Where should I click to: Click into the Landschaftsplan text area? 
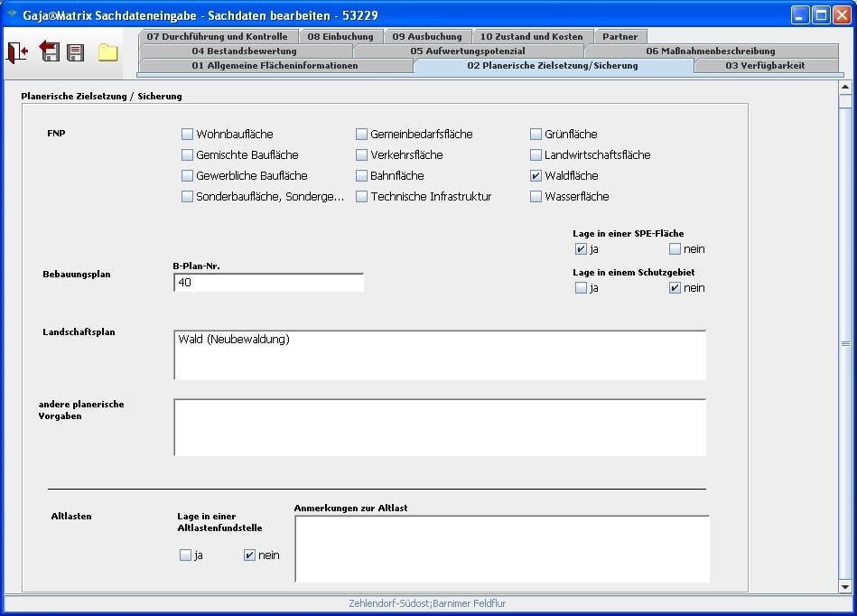tap(439, 355)
